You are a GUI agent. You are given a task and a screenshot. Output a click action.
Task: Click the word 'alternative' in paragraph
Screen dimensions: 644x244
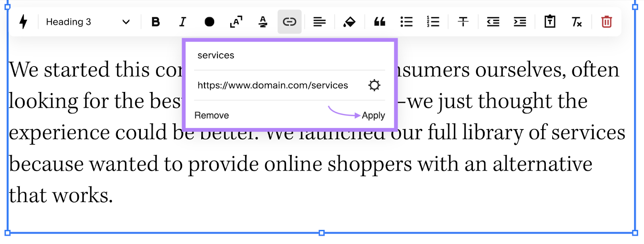click(542, 164)
